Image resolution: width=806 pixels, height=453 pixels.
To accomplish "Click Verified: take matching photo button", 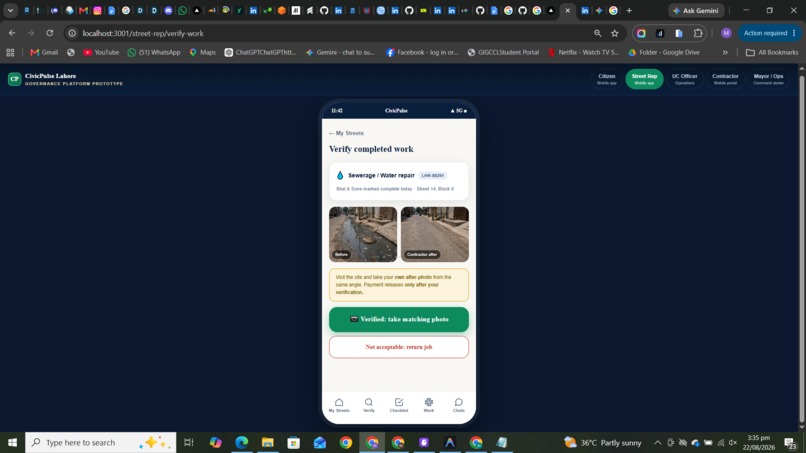I will coord(399,319).
